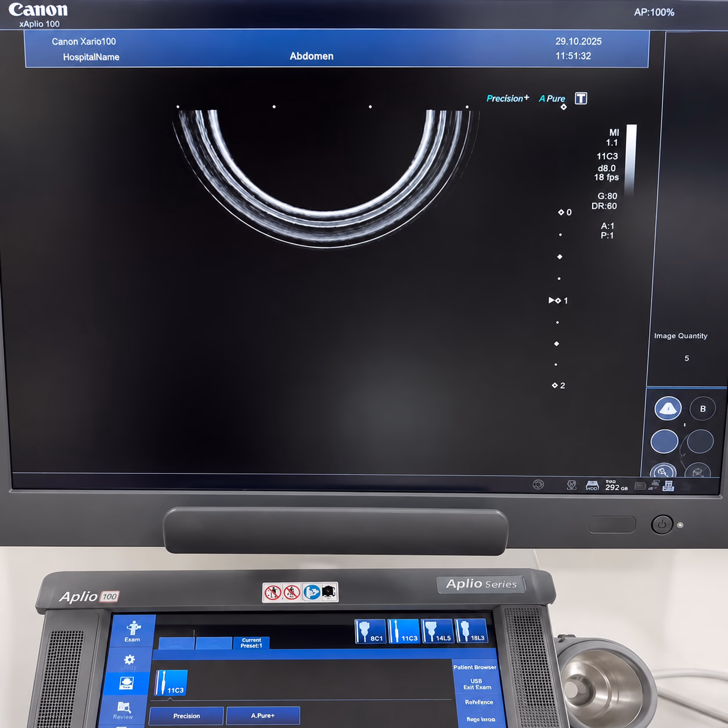Click the HospitalName field
Image resolution: width=728 pixels, height=728 pixels.
[91, 57]
